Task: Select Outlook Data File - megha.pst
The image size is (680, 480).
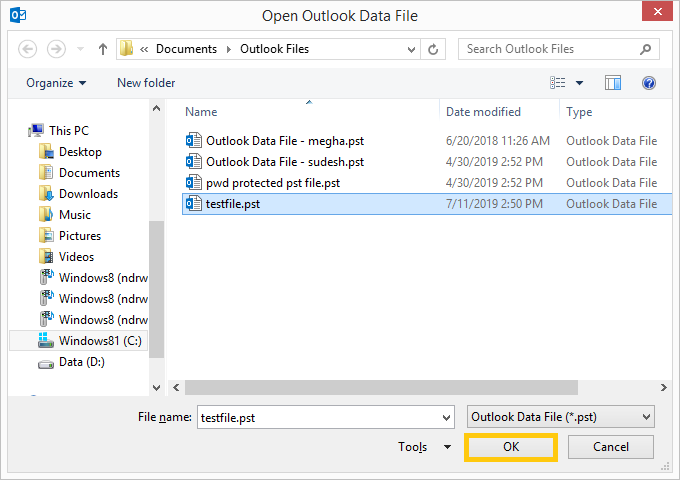Action: point(285,141)
